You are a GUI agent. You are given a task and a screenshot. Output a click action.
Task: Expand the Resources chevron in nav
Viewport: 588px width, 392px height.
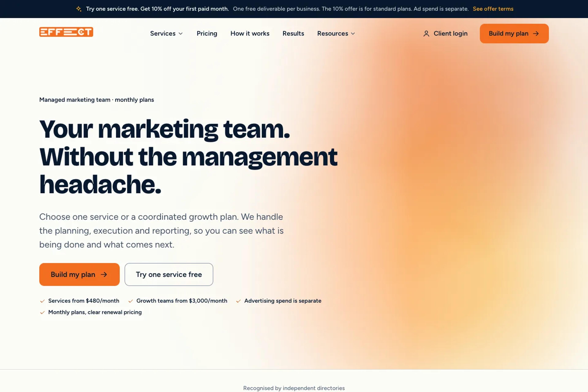click(353, 34)
